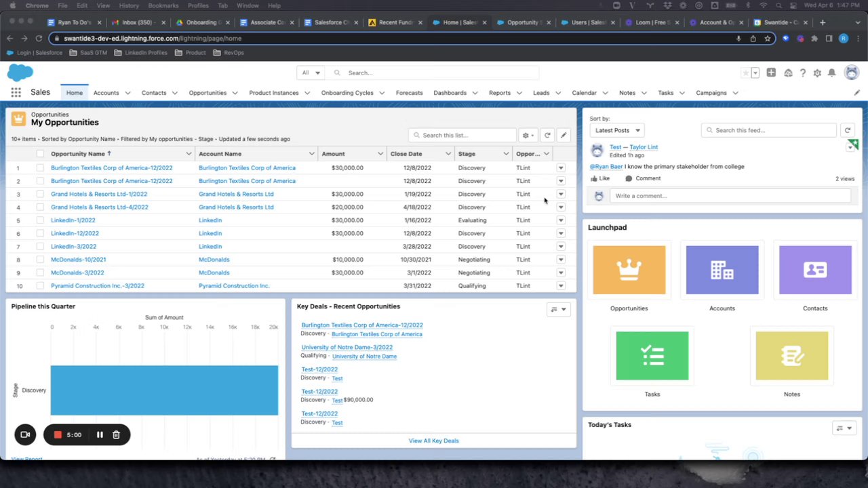Open row actions for McDonalds-3/2022
868x488 pixels.
pos(561,272)
